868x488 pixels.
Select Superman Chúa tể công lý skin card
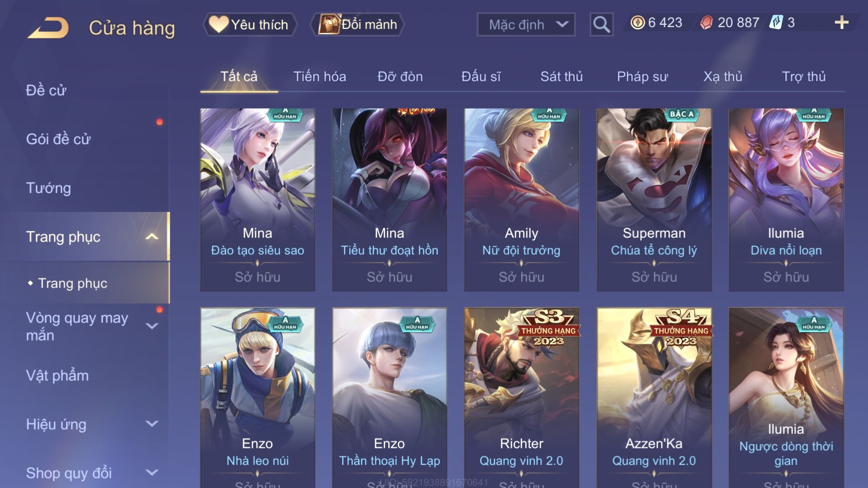coord(654,200)
